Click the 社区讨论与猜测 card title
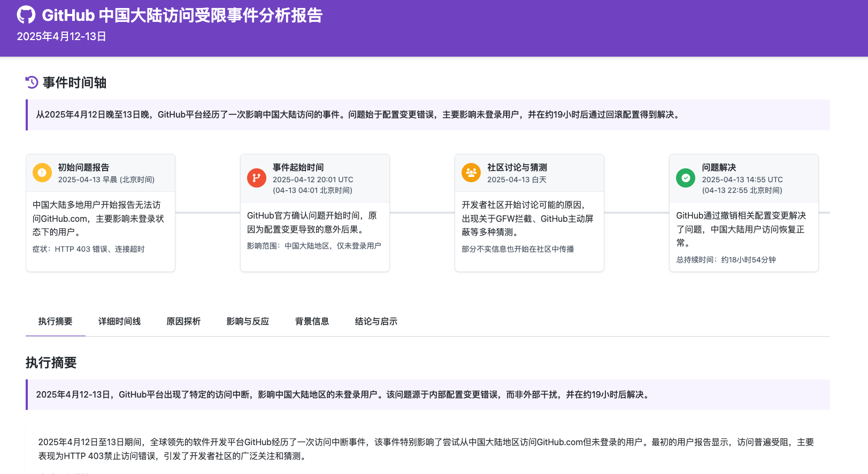 (517, 167)
